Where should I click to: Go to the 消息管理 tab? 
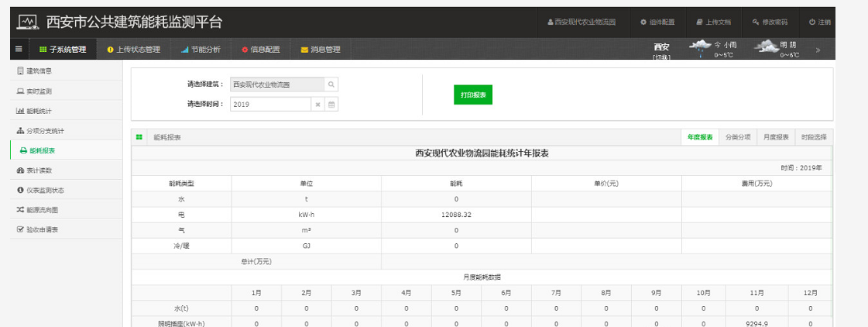coord(320,50)
